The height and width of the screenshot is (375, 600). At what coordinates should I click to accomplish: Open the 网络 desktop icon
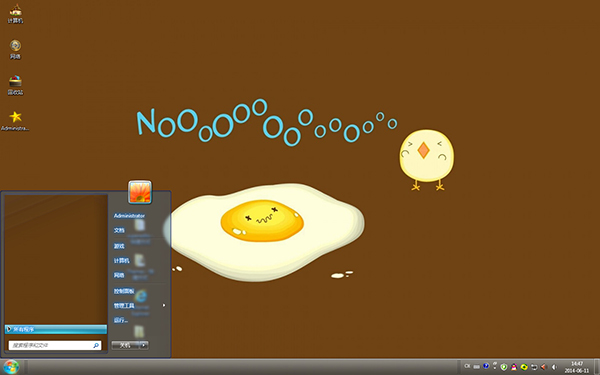tap(15, 49)
